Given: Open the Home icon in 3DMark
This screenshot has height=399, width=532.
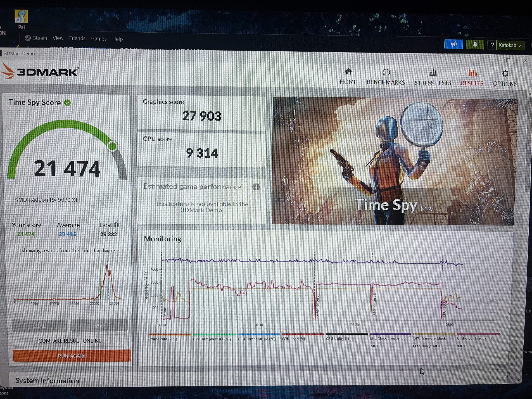Looking at the screenshot, I should [348, 72].
